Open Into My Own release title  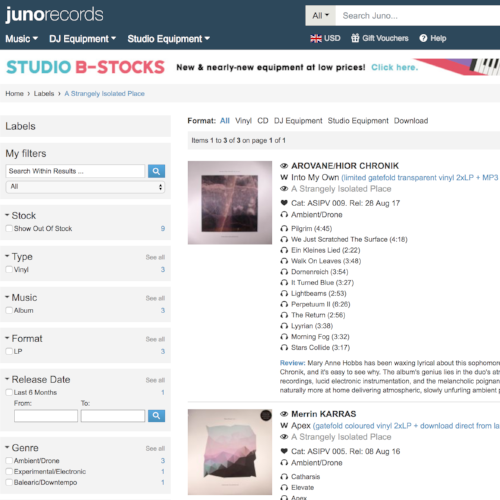[315, 177]
